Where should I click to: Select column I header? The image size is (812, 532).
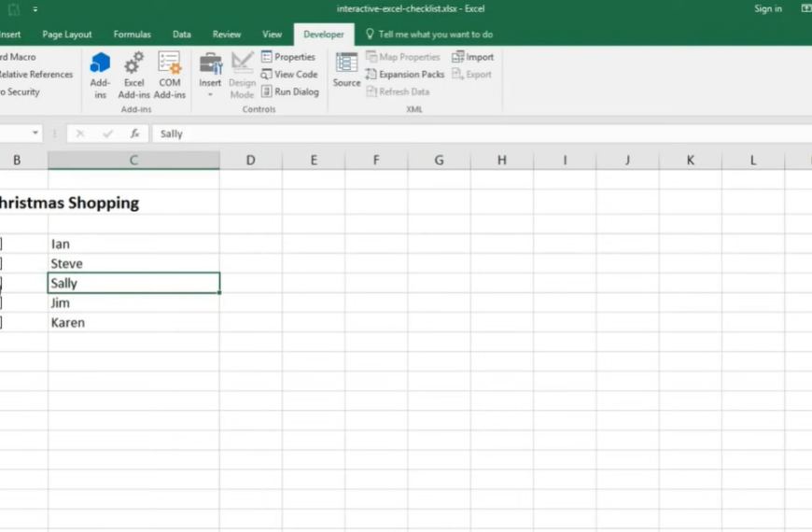pos(565,160)
